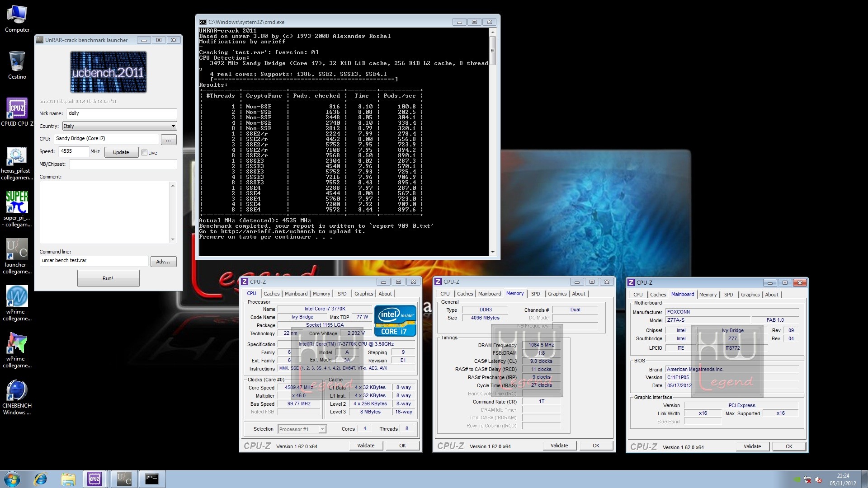Switch to CPU-Z via taskbar icon
This screenshot has height=488, width=868.
click(94, 479)
